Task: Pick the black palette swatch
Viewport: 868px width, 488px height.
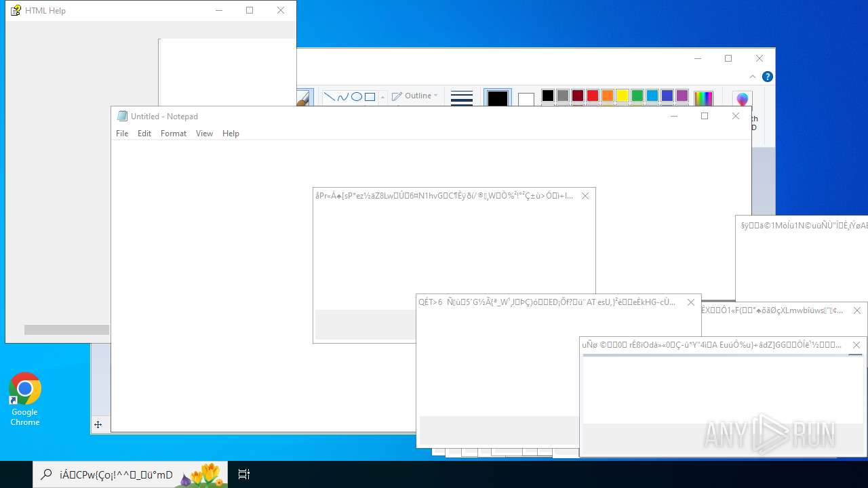Action: 548,96
